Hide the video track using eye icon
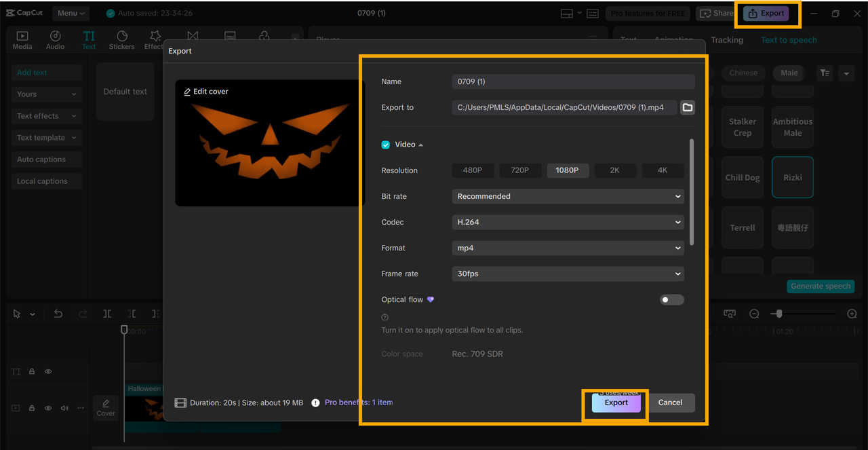The width and height of the screenshot is (868, 450). pos(48,408)
